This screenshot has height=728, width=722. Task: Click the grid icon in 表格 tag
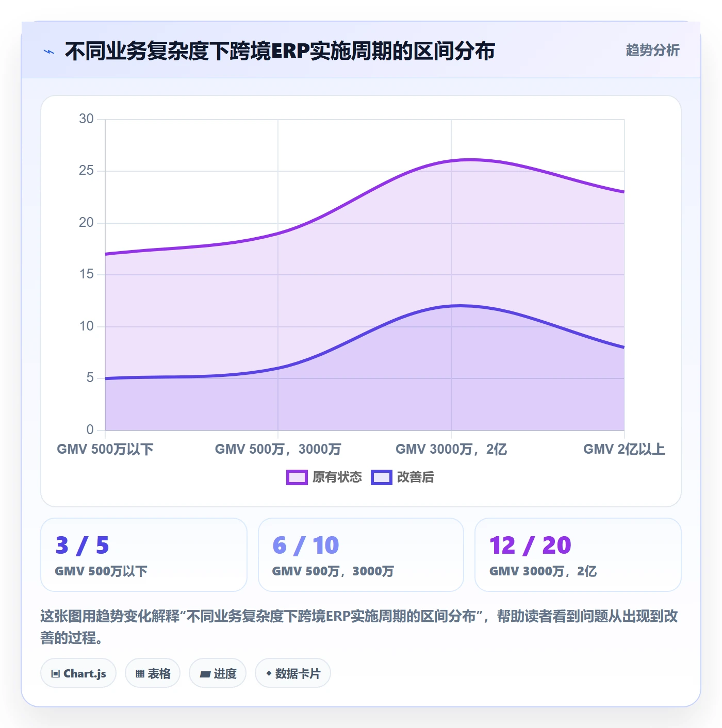140,673
